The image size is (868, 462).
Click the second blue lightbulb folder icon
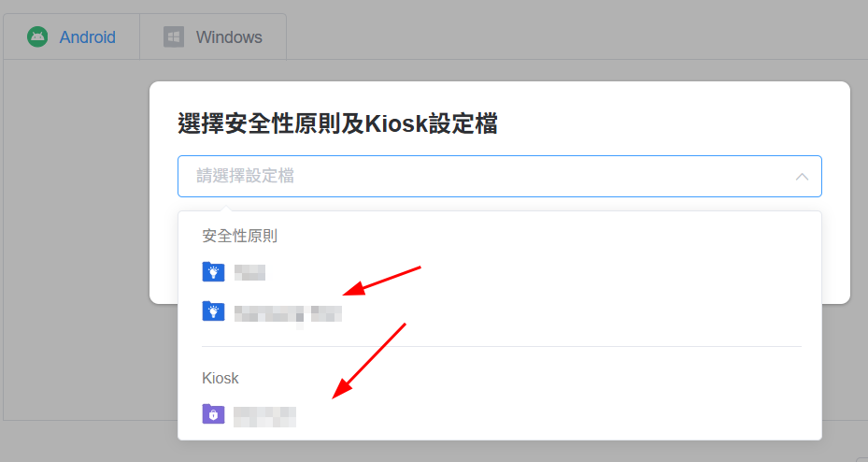(x=213, y=311)
